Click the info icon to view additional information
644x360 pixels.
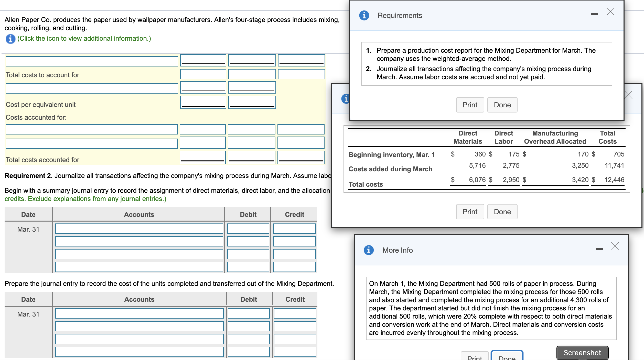pyautogui.click(x=10, y=39)
